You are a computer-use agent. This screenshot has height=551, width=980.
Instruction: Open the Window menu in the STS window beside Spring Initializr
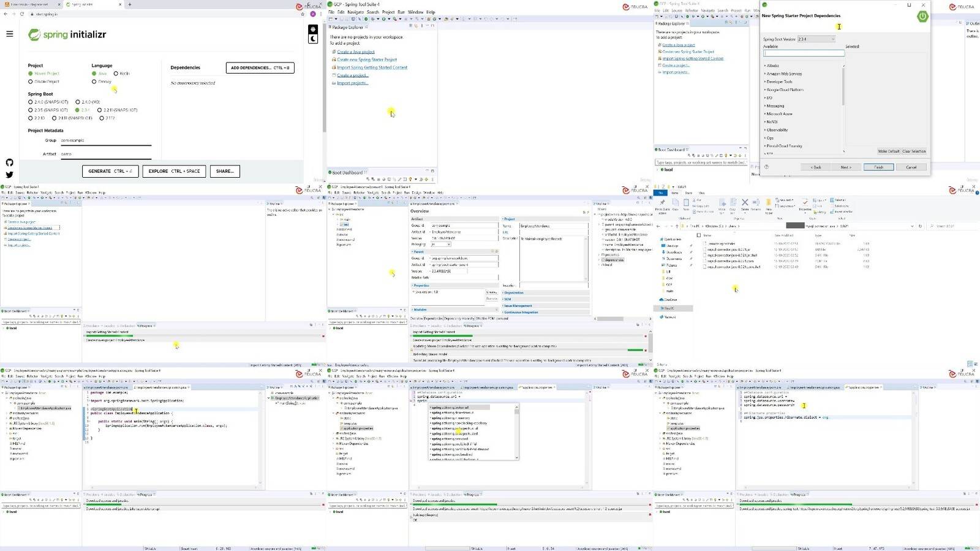[415, 12]
